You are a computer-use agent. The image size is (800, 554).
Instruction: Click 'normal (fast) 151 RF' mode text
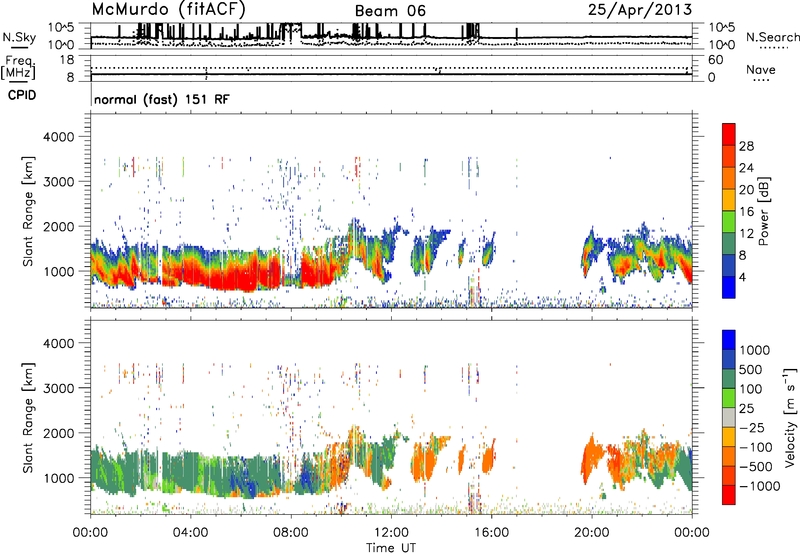162,99
